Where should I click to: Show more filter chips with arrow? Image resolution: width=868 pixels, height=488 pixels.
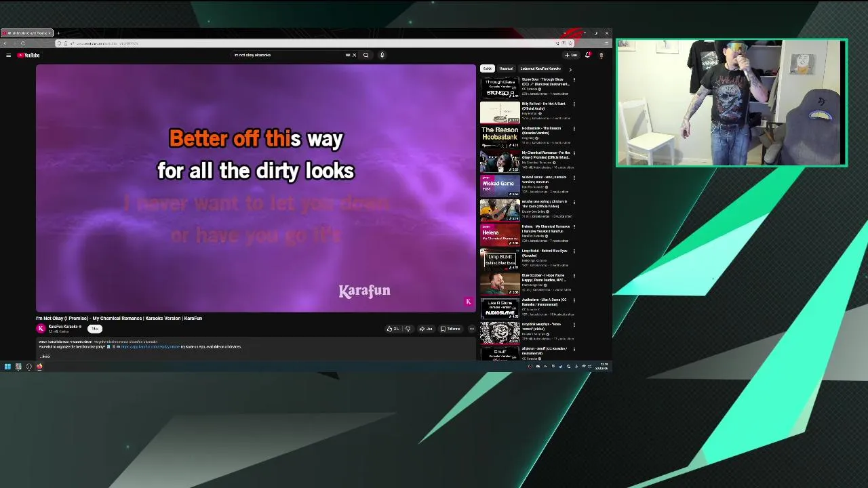click(x=570, y=68)
